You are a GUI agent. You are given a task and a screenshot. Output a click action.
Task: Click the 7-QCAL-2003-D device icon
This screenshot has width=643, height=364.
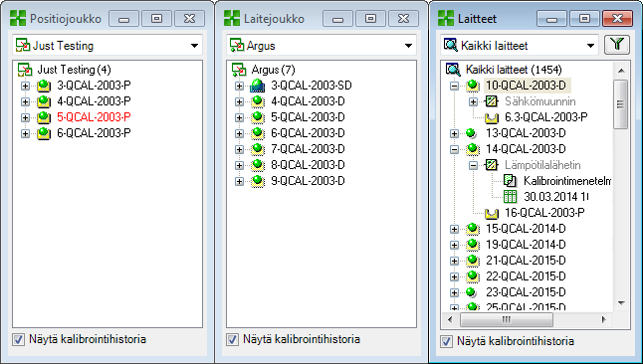coord(258,149)
